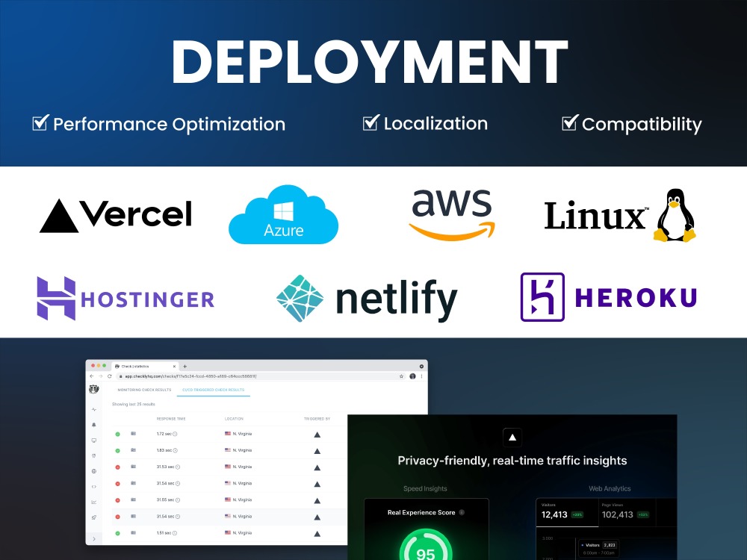Tick the Compatibility checkbox
The height and width of the screenshot is (560, 747).
(570, 122)
